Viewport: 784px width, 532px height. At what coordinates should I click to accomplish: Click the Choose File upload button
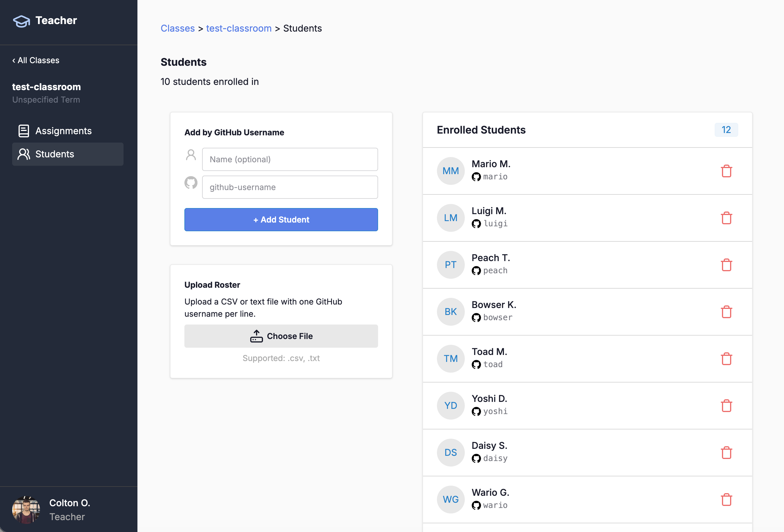click(281, 336)
